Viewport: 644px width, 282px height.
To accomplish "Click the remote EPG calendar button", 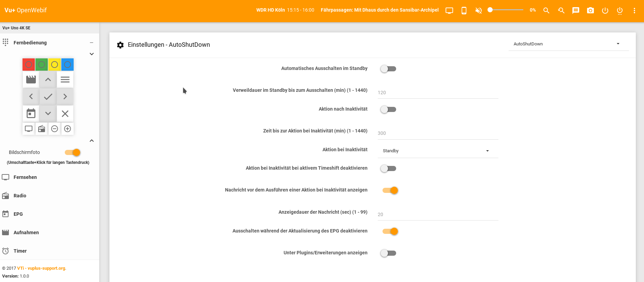I will (31, 113).
